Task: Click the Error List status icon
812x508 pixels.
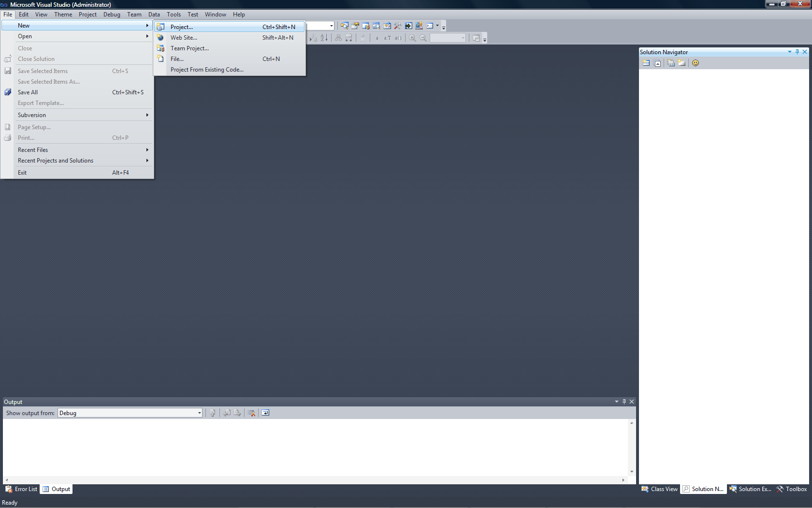Action: pyautogui.click(x=9, y=489)
